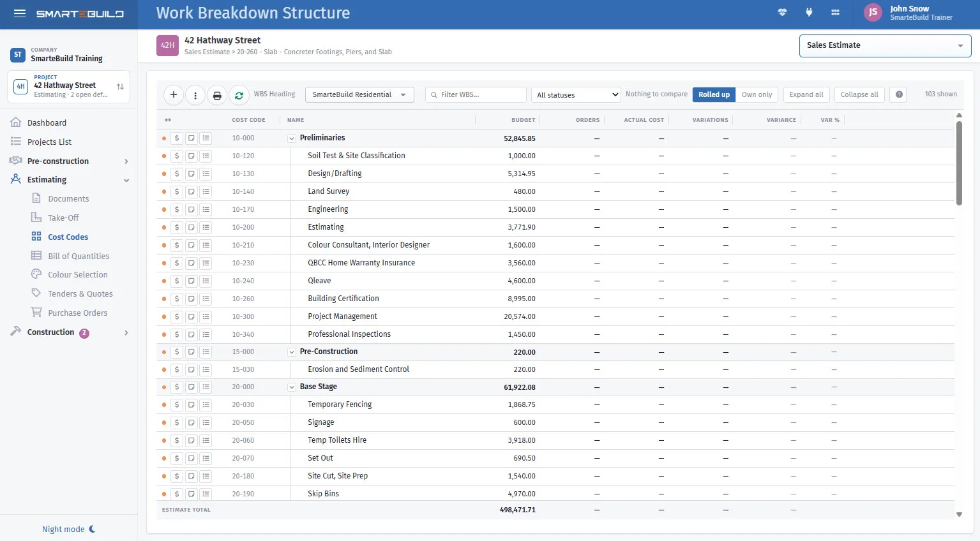Open note icon for Estimating row
Screen dimensions: 980x541
pos(191,228)
